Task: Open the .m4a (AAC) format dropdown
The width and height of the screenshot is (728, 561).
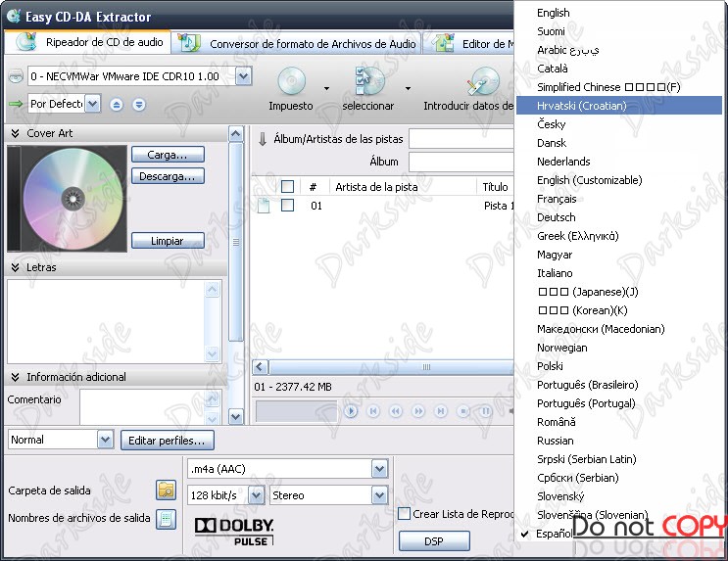Action: click(379, 469)
